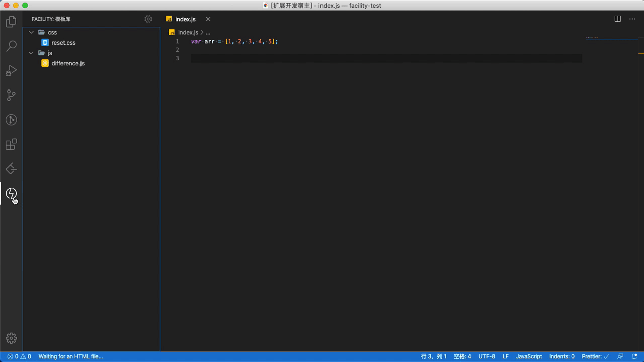Click the breadcrumb ellipsis after index.js

[x=208, y=32]
